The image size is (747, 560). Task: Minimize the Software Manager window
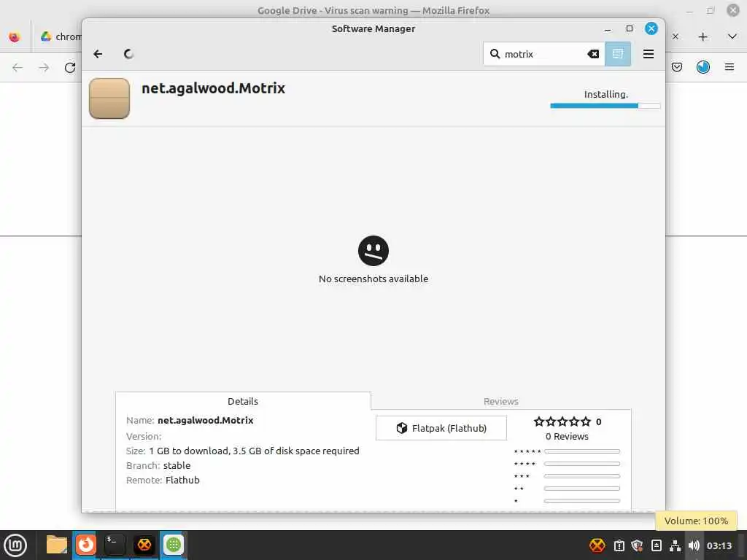[x=608, y=29]
